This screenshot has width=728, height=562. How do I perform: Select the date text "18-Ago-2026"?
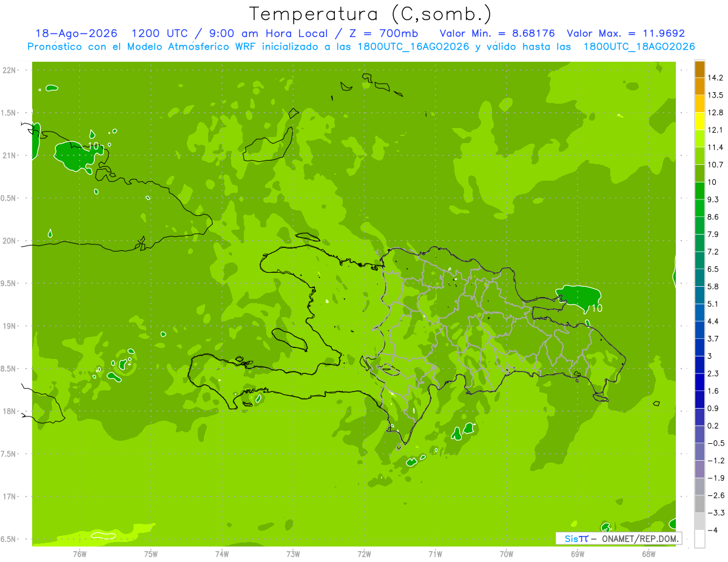pos(76,33)
